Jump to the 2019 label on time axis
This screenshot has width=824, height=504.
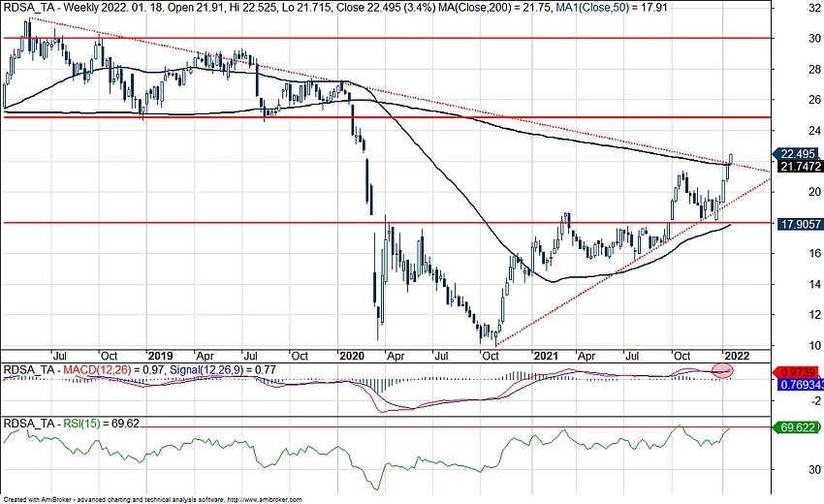(x=158, y=355)
